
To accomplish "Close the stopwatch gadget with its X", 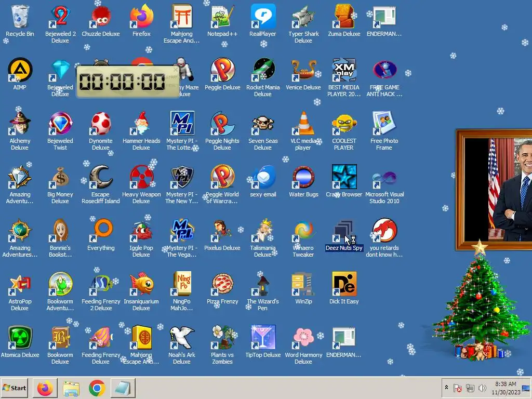I will click(x=175, y=70).
